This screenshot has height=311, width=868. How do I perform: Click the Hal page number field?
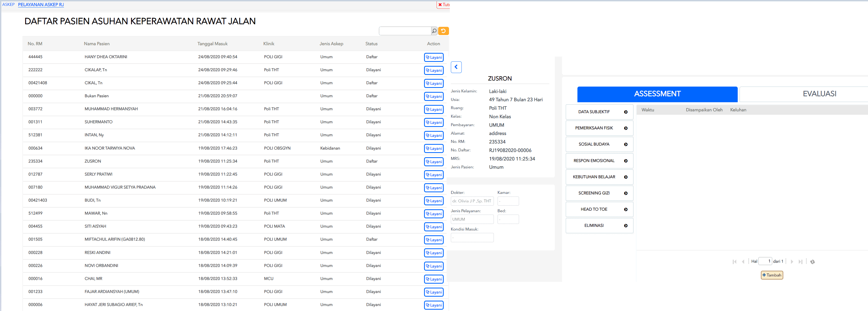765,261
